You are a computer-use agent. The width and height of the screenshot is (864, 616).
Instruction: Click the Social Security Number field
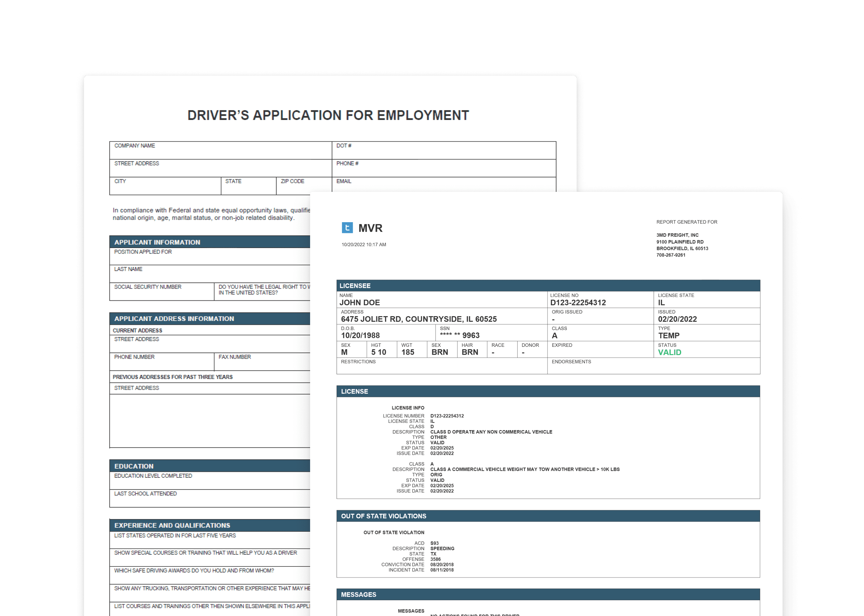(x=162, y=292)
